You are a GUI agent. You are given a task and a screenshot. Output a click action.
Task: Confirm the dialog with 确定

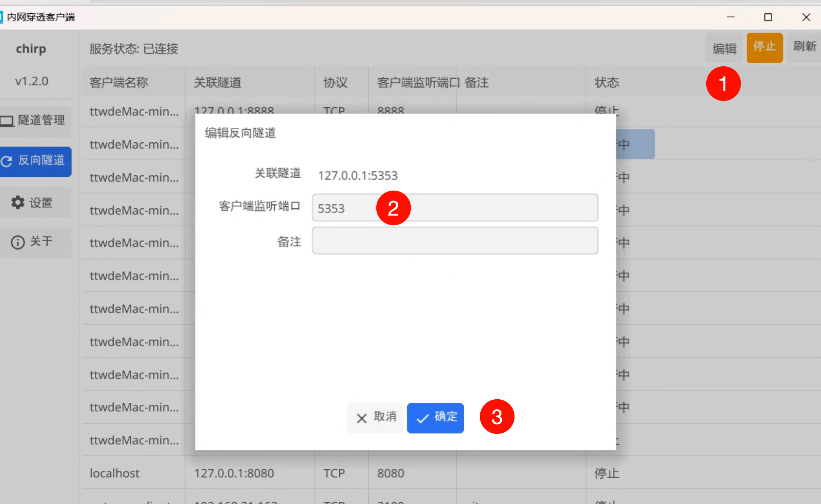tap(435, 418)
